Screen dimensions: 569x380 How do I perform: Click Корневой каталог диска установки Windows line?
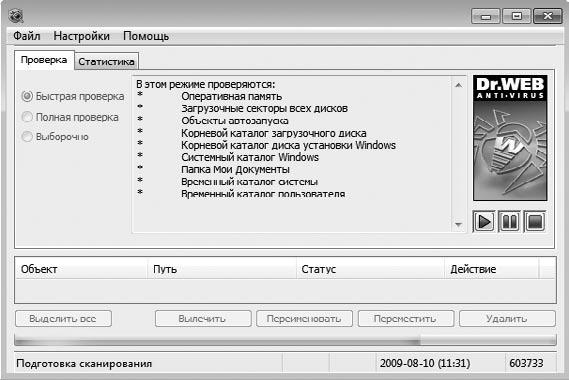click(x=288, y=145)
